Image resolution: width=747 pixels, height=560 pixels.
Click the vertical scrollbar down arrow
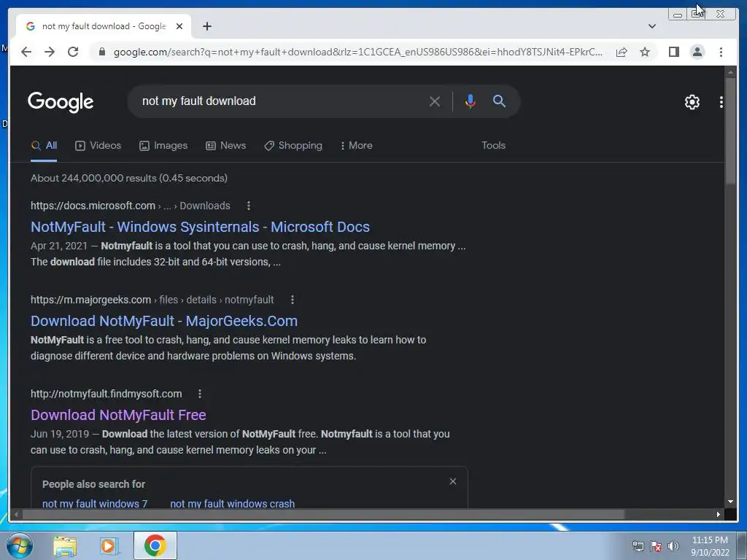pyautogui.click(x=730, y=502)
